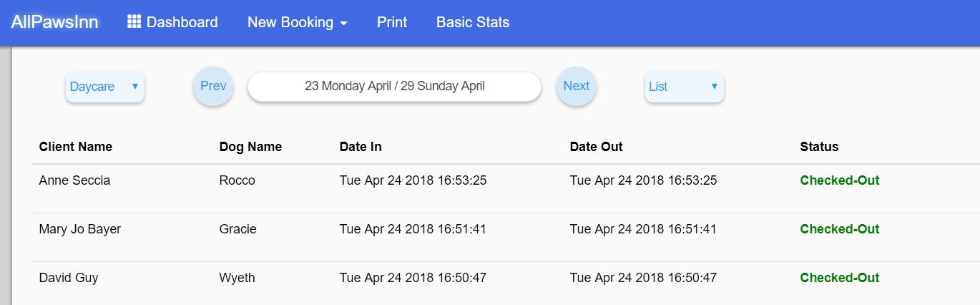Open the Print page
980x305 pixels.
point(392,22)
